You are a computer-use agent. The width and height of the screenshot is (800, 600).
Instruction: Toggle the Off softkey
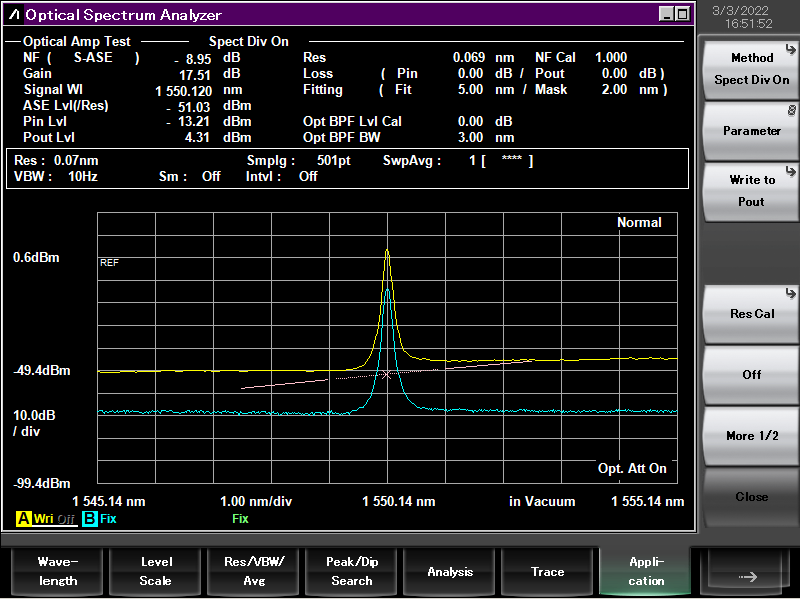751,375
